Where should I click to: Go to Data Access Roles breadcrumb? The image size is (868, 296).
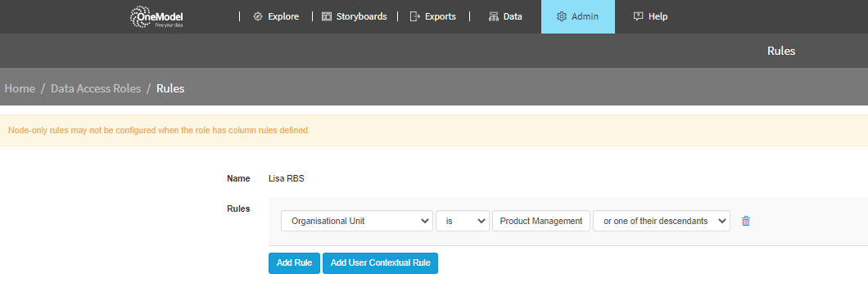click(x=96, y=88)
